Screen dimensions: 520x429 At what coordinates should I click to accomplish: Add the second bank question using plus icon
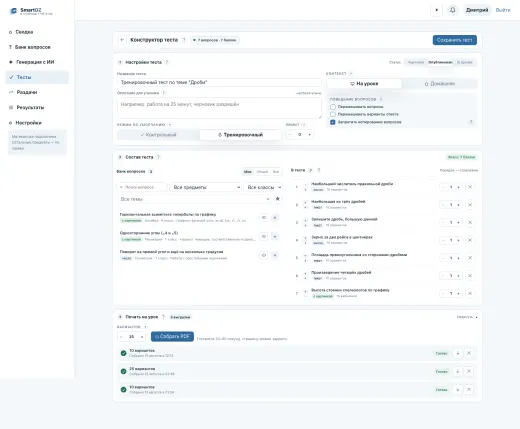275,236
